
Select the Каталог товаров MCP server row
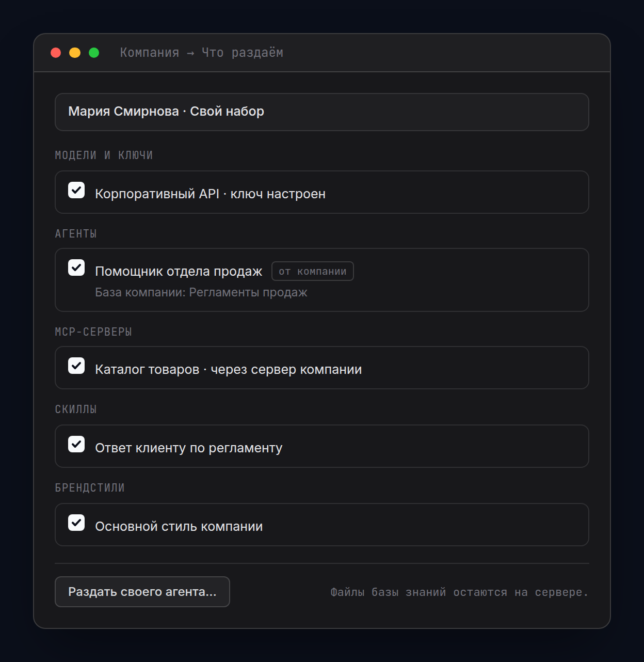(x=322, y=368)
